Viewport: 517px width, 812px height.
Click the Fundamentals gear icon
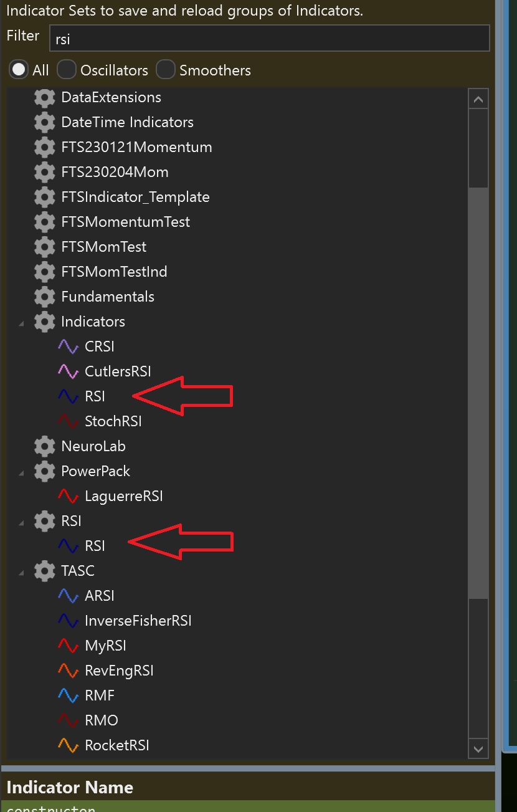(44, 297)
